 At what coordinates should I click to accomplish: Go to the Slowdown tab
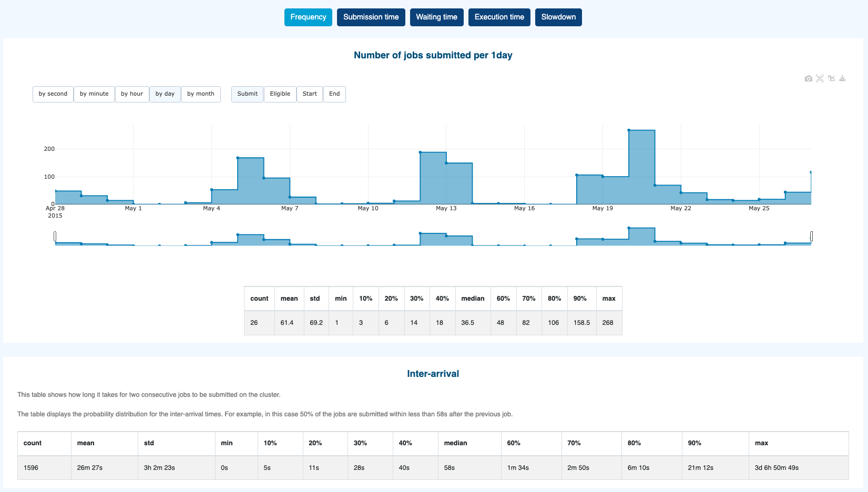click(x=558, y=17)
